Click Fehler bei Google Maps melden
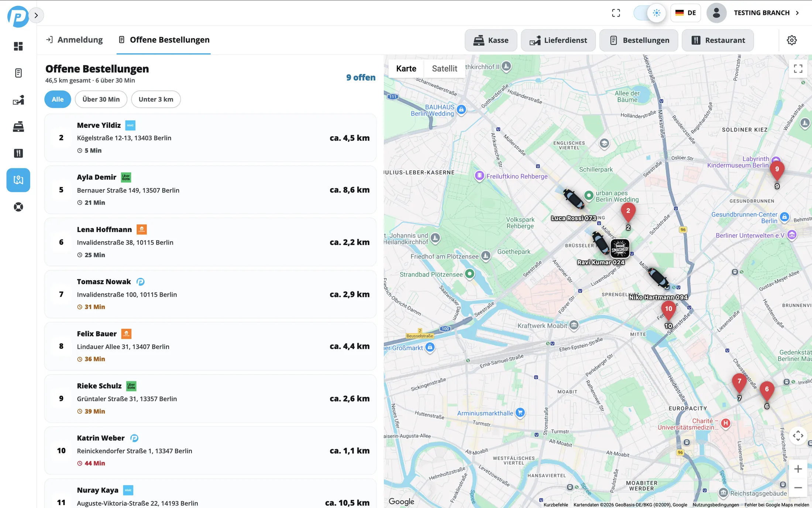The width and height of the screenshot is (812, 508). pos(777,505)
